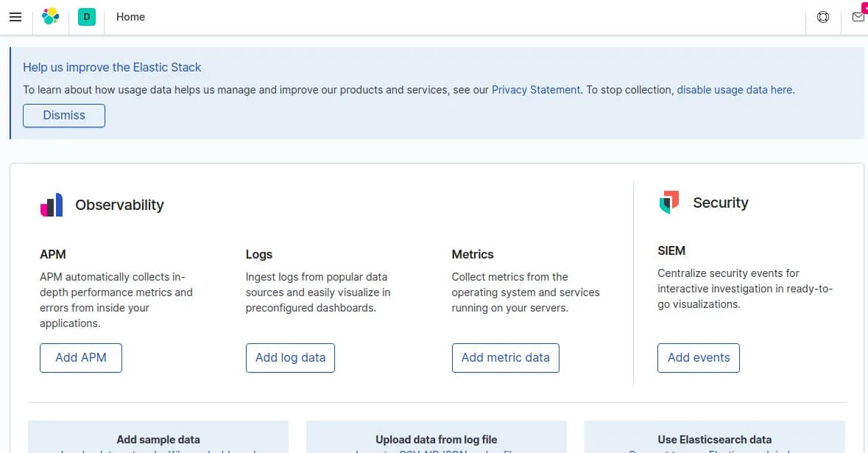Viewport: 868px width, 453px height.
Task: Click the 'APM automatically collects' description
Action: (x=116, y=300)
